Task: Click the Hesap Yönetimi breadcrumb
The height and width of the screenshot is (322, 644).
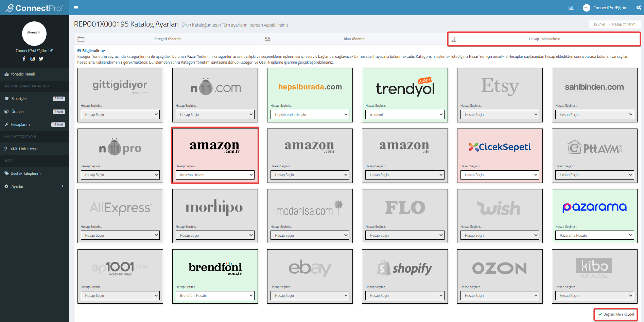Action: [624, 24]
